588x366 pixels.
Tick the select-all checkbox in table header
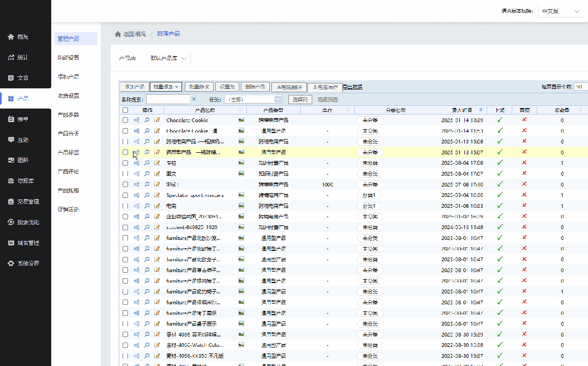pos(125,110)
